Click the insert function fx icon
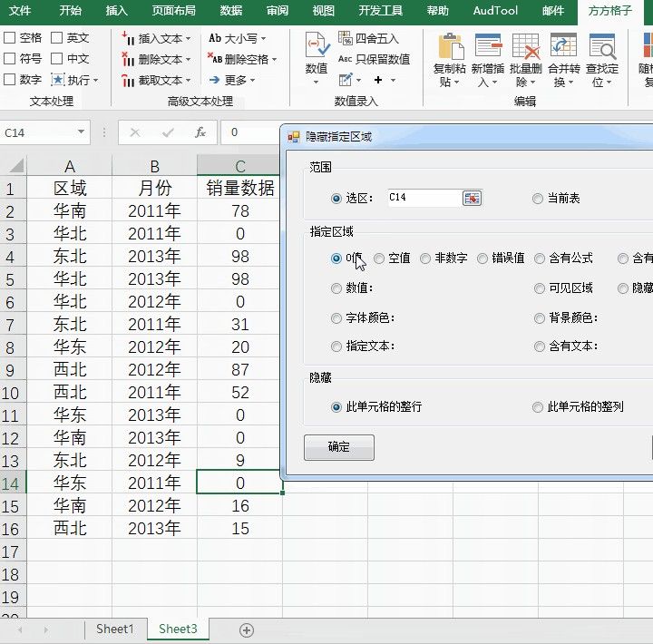 click(x=200, y=133)
